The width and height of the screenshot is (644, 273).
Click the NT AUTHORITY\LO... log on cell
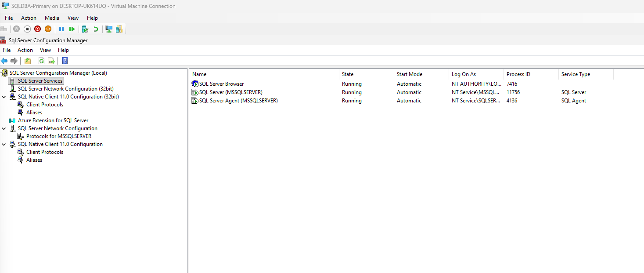tap(477, 84)
